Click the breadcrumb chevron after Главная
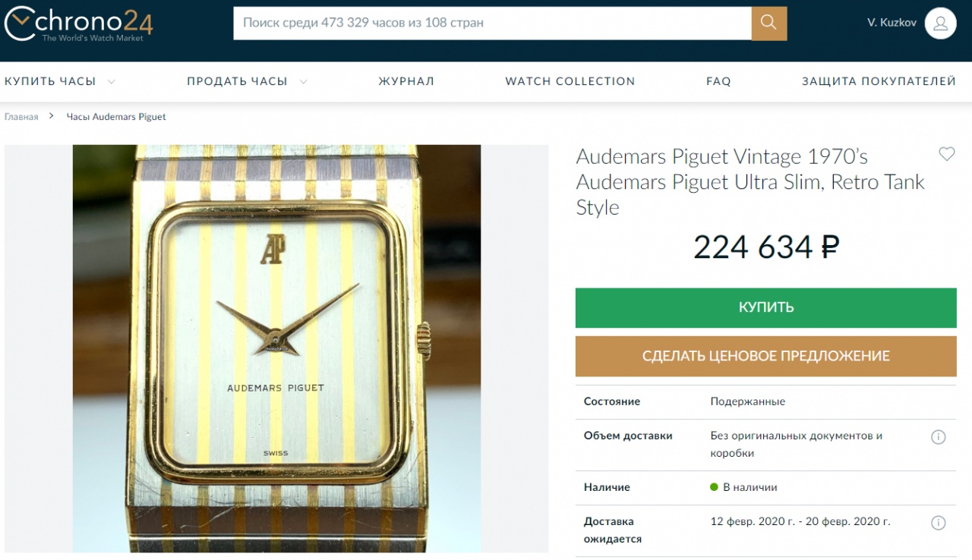Image resolution: width=972 pixels, height=560 pixels. (52, 116)
